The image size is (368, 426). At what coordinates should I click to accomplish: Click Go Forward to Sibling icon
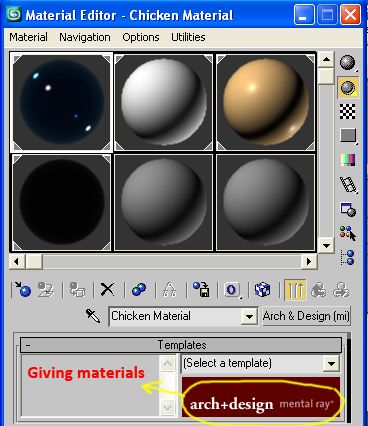(341, 289)
